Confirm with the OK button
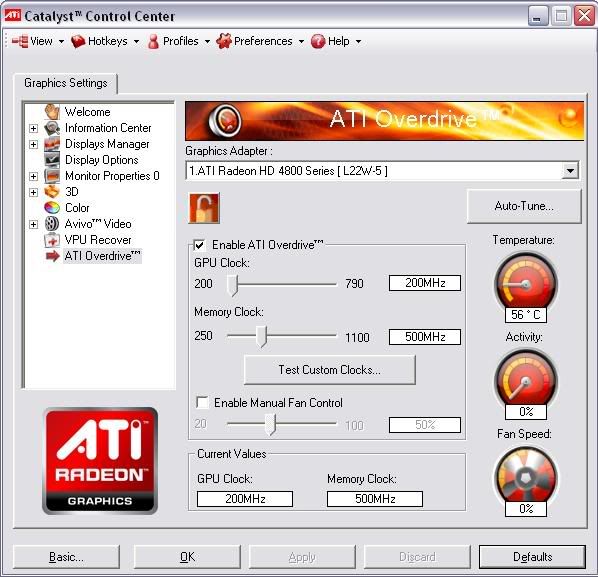The height and width of the screenshot is (577, 598). pos(187,557)
